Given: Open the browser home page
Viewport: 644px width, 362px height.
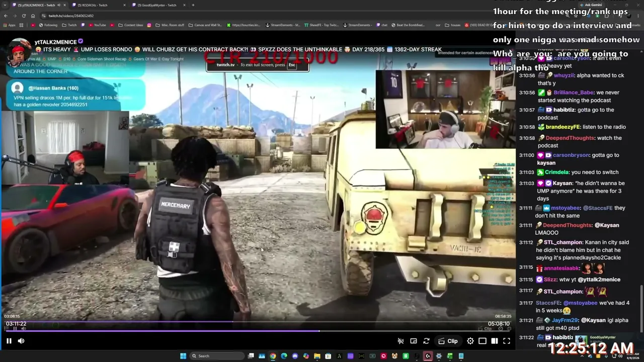Looking at the screenshot, I should click(34, 16).
